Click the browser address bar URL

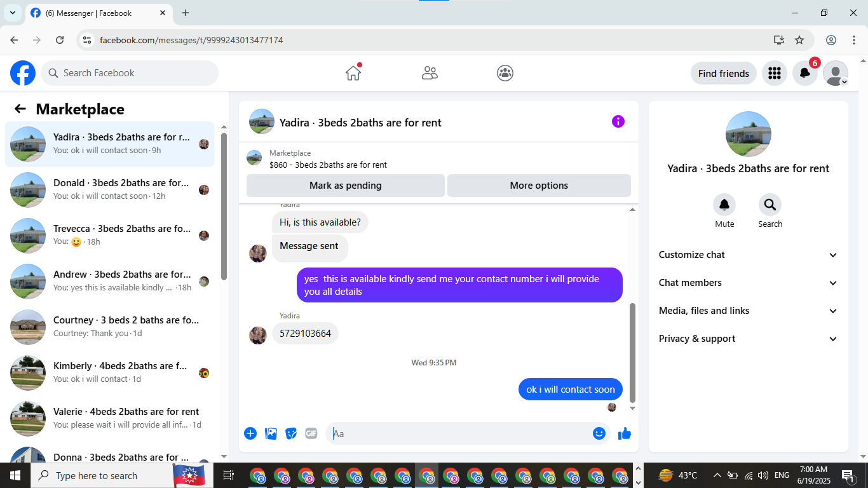[x=191, y=40]
